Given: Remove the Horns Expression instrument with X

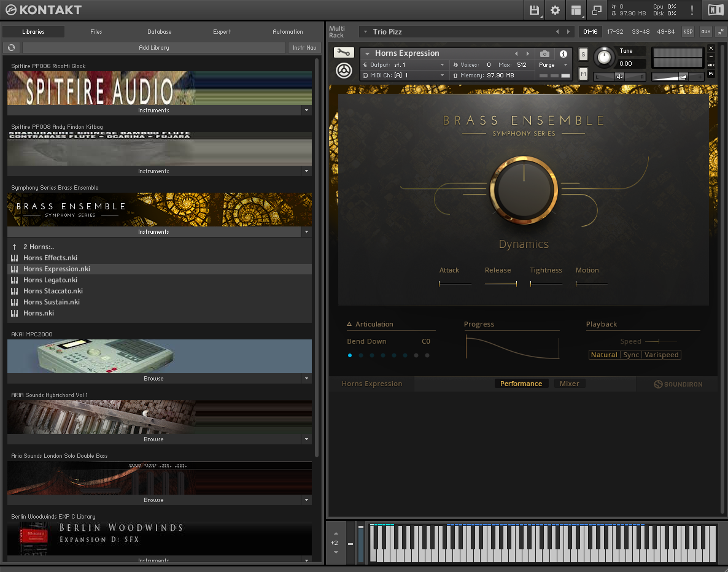Looking at the screenshot, I should coord(711,48).
